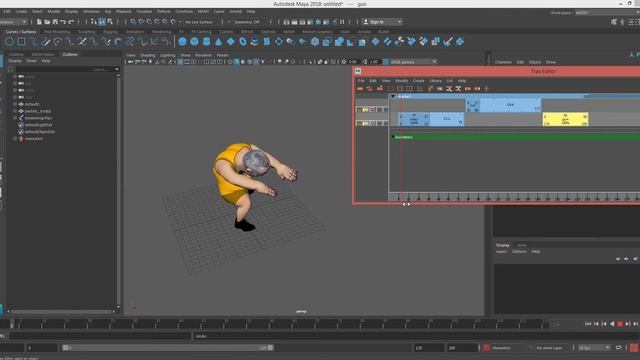Open the menu set dropdown at top left
This screenshot has width=640, height=360.
(13, 22)
